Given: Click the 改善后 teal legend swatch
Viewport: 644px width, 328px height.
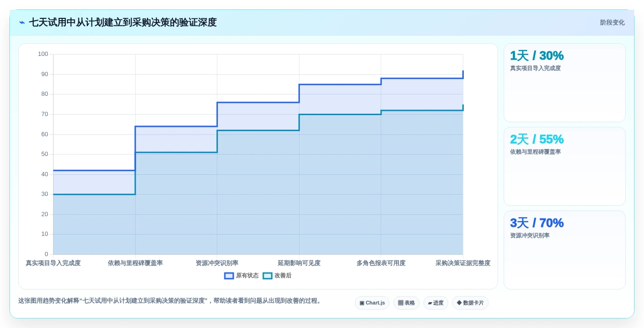Looking at the screenshot, I should [x=268, y=276].
